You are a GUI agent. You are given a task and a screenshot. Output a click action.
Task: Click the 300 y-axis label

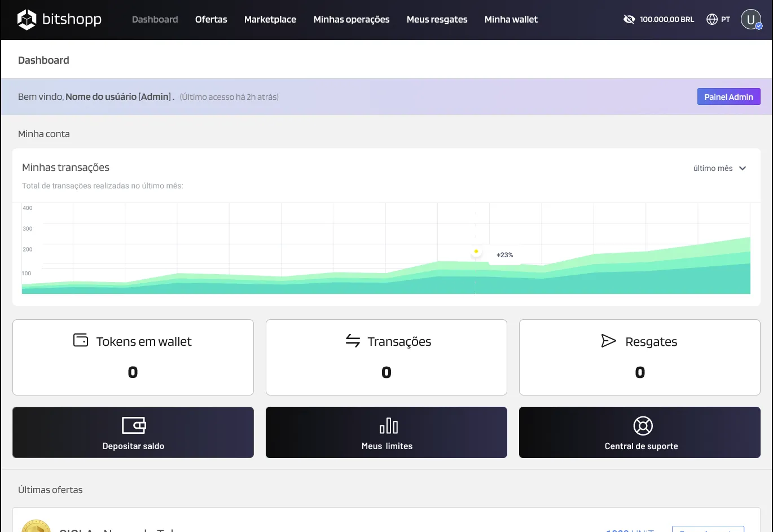pyautogui.click(x=27, y=229)
